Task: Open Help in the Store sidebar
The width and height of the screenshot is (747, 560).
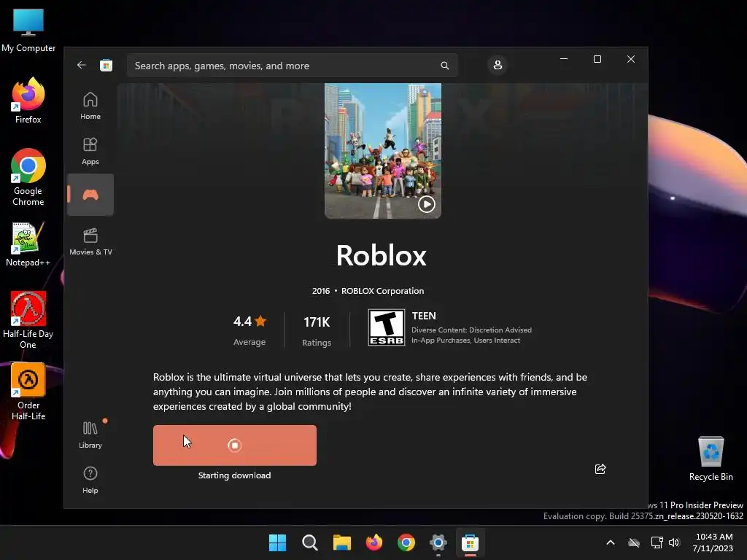Action: 90,480
